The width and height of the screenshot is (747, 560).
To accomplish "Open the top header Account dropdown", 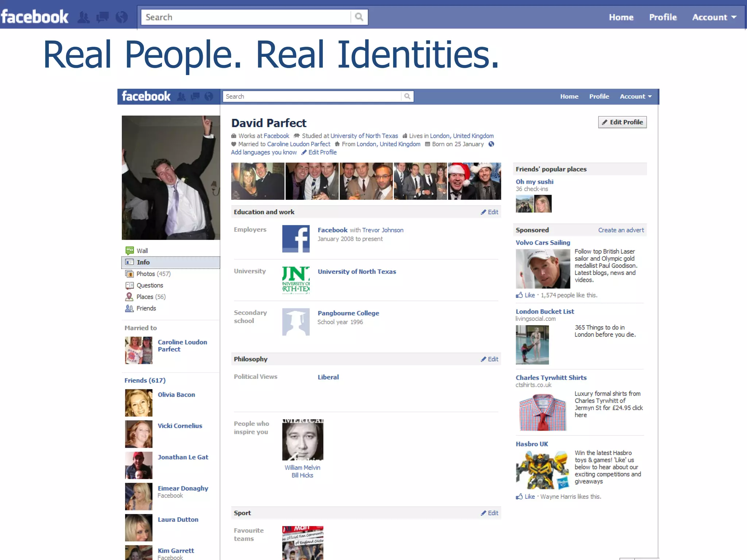I will click(715, 17).
